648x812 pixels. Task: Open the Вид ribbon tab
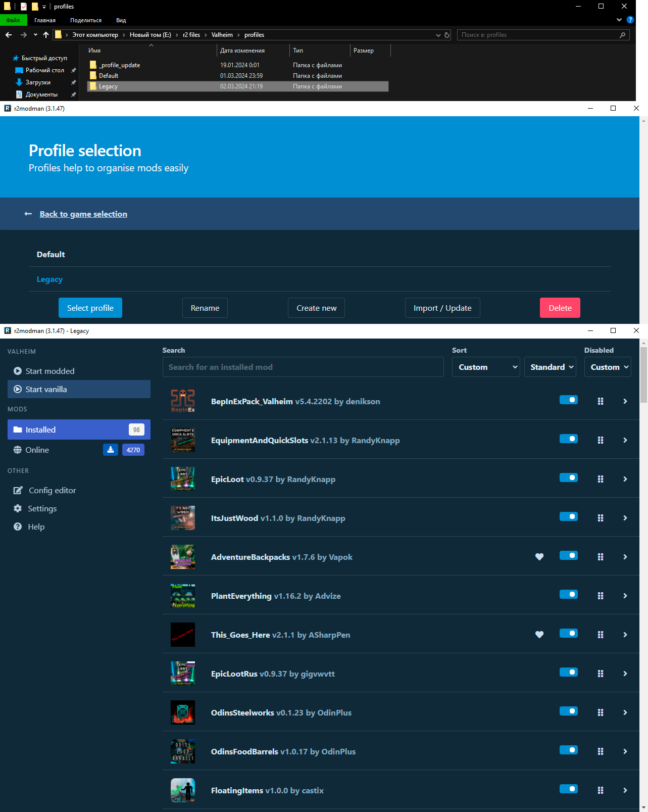121,20
